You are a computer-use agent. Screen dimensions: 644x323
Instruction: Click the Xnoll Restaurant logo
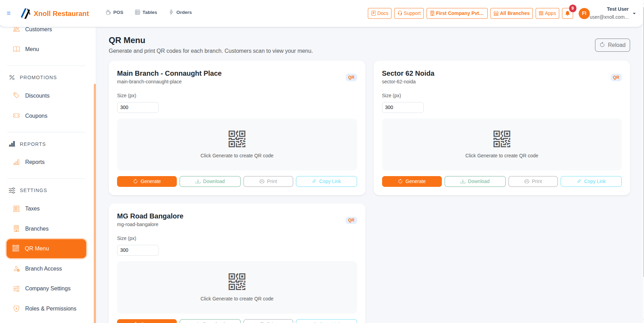[x=55, y=14]
